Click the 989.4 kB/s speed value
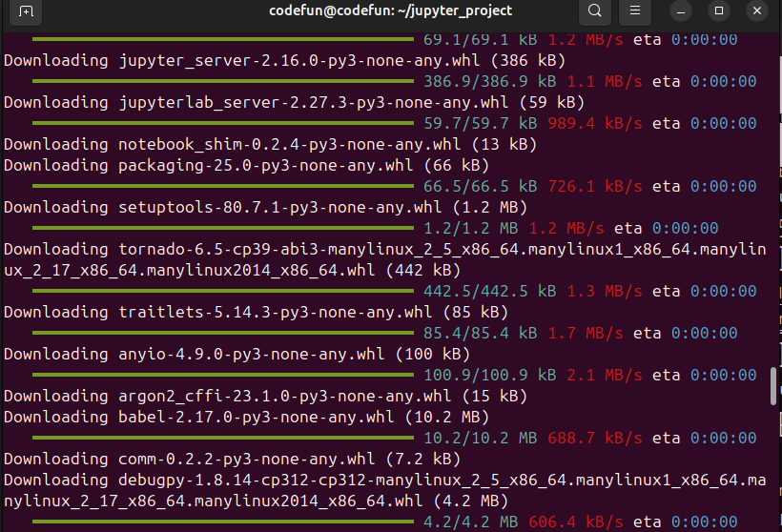Image resolution: width=782 pixels, height=532 pixels. coord(594,123)
